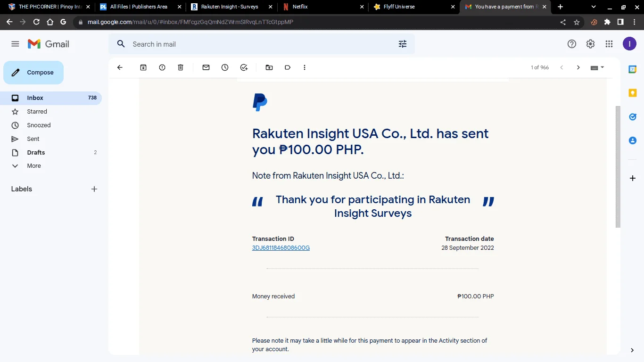
Task: Open the Inbox folder
Action: click(x=51, y=98)
